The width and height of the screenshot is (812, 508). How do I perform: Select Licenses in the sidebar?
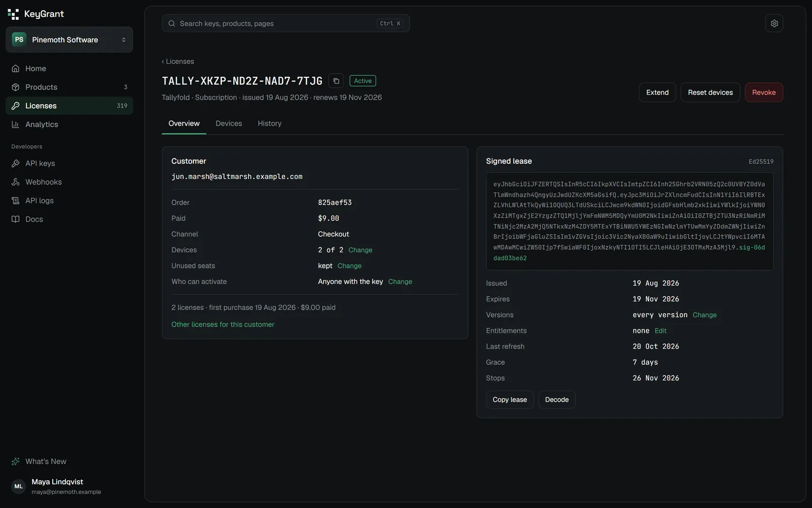click(x=69, y=106)
